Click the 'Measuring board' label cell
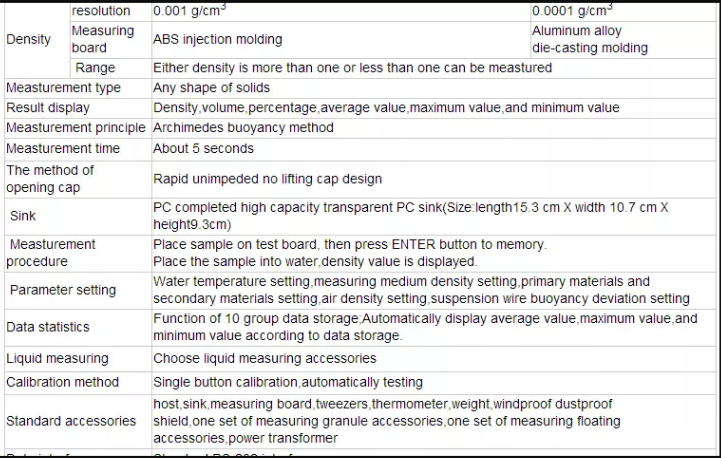This screenshot has height=458, width=721. tap(102, 39)
